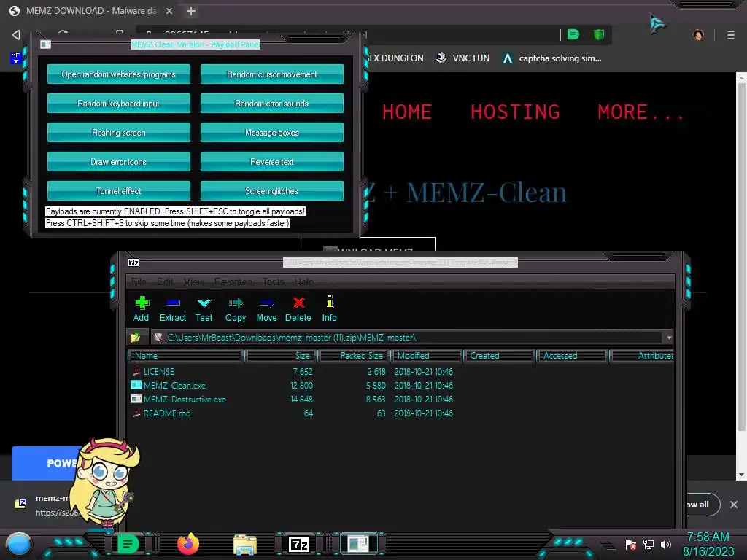Select the MEMZ DOWNLOAD browser tab
Image resolution: width=747 pixels, height=560 pixels.
coord(90,11)
